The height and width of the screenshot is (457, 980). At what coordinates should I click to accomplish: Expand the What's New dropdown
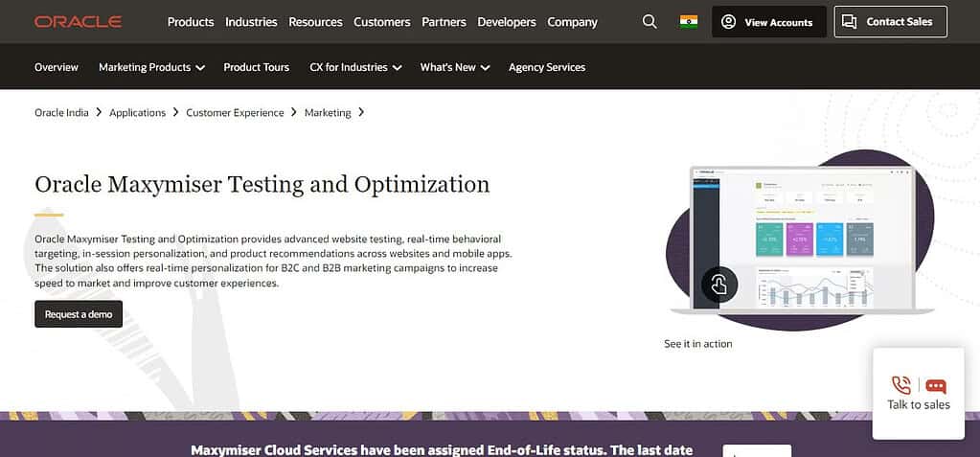455,67
